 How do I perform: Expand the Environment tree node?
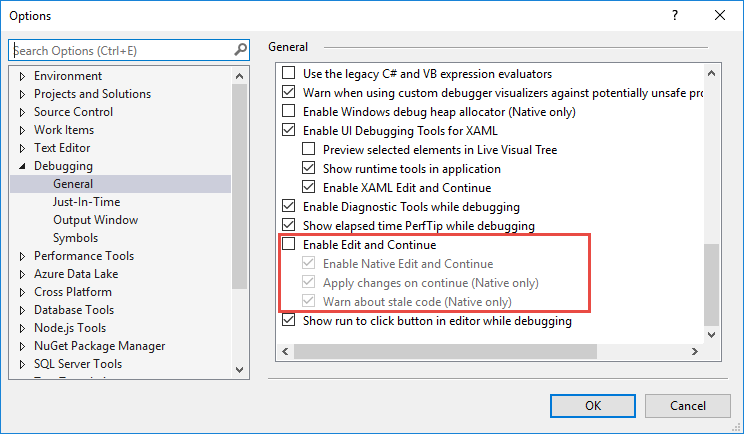[x=23, y=76]
